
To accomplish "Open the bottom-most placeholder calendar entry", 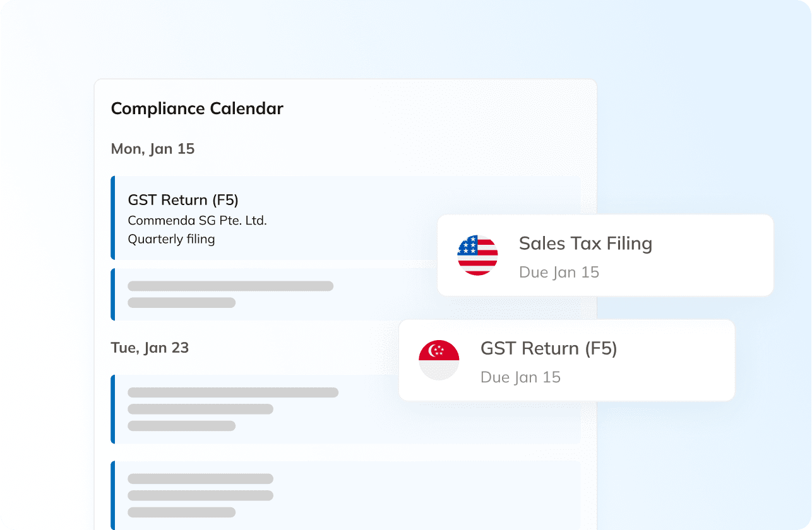I will pos(253,495).
